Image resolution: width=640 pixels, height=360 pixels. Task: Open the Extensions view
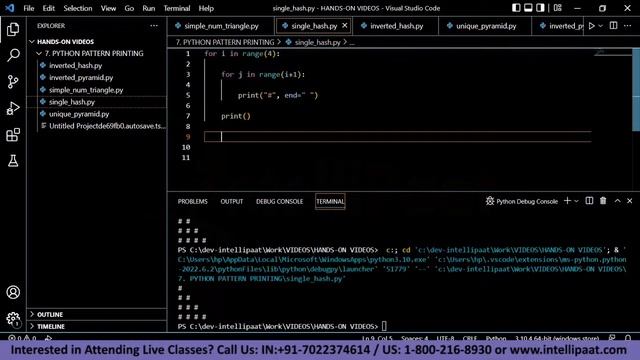click(13, 135)
